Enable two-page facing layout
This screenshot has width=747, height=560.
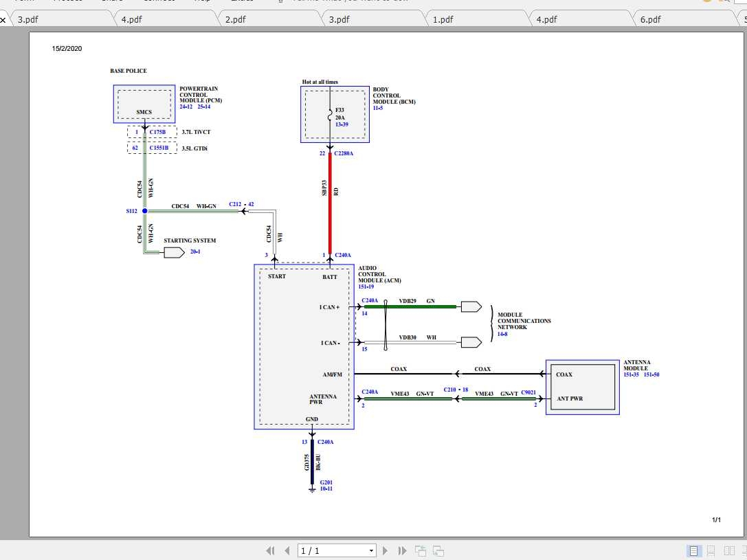click(728, 550)
